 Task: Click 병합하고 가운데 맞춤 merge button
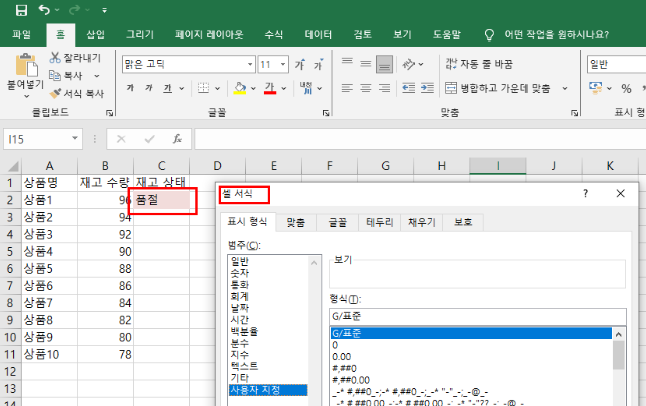click(498, 88)
